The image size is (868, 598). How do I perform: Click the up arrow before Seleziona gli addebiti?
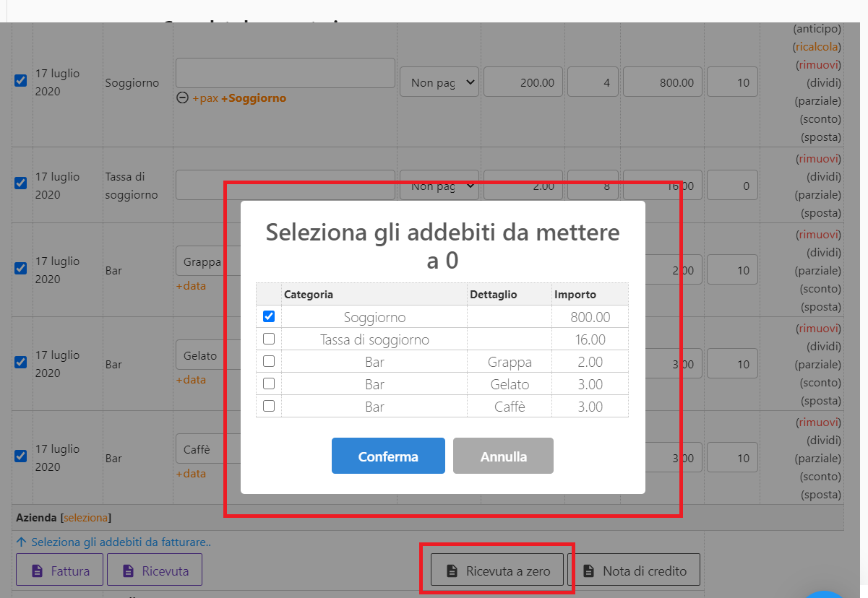click(21, 542)
